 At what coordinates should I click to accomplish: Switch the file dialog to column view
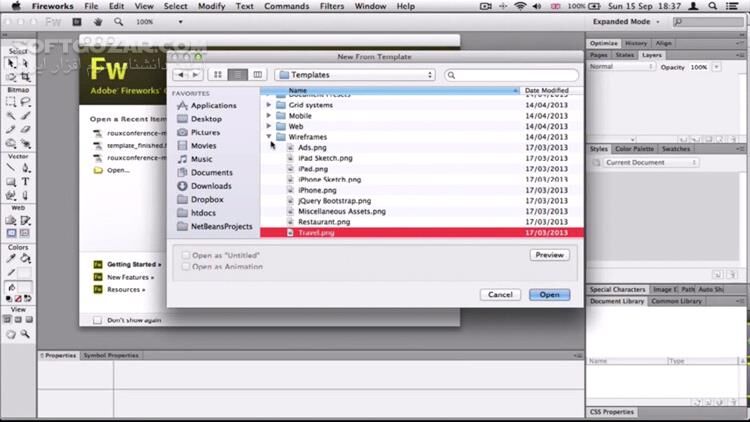tap(258, 75)
